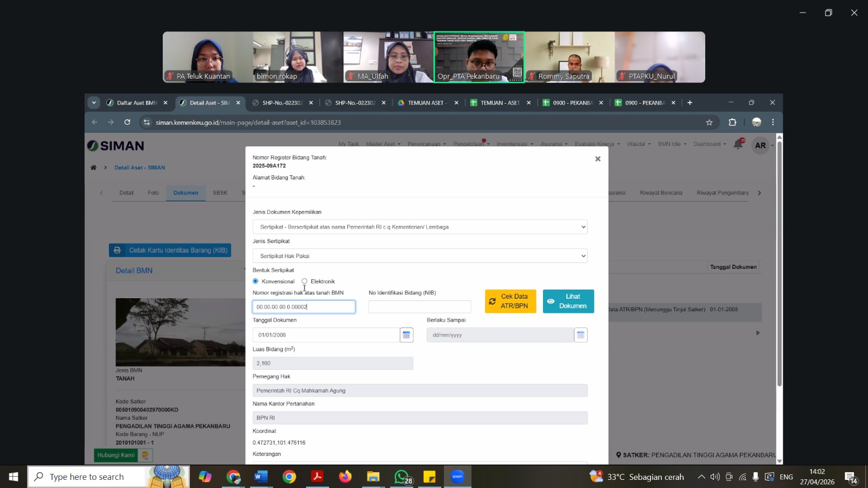Select the Konvensional radio button
The height and width of the screenshot is (488, 868).
point(256,281)
